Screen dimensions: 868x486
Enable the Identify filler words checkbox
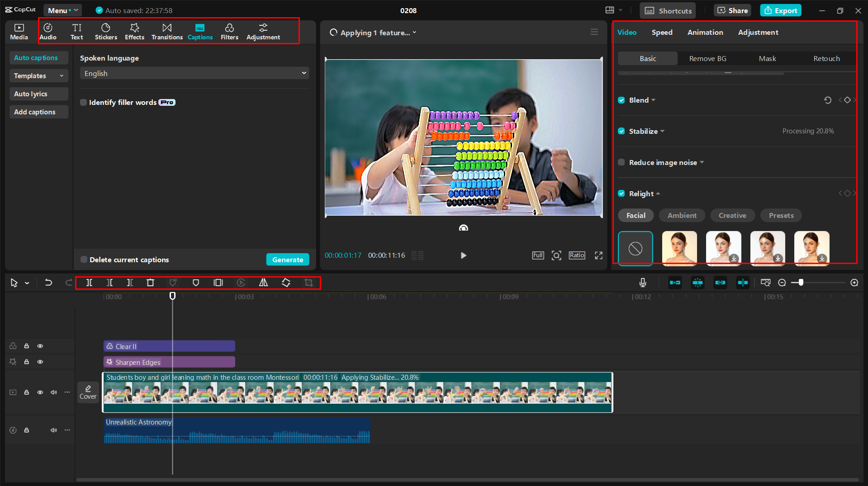pos(84,102)
